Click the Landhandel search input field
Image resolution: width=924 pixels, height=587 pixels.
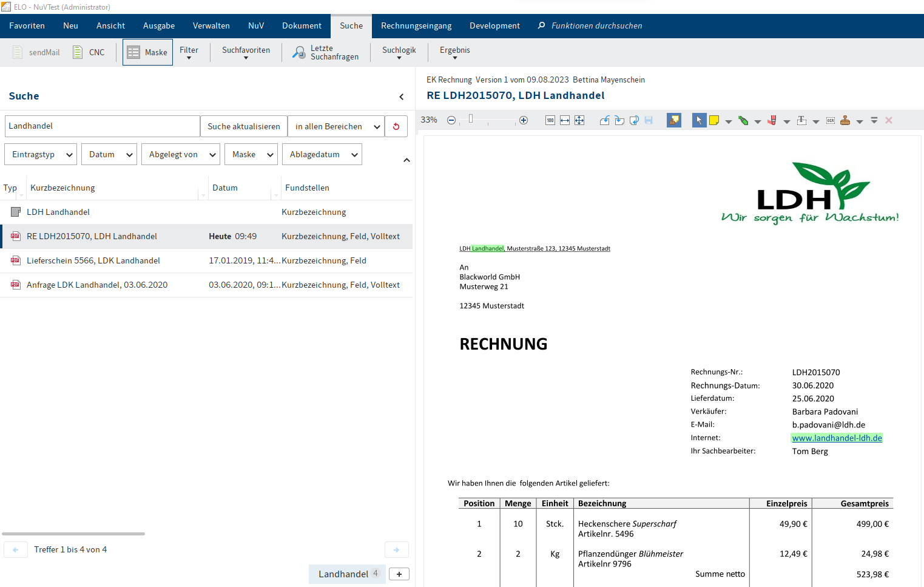click(x=103, y=126)
